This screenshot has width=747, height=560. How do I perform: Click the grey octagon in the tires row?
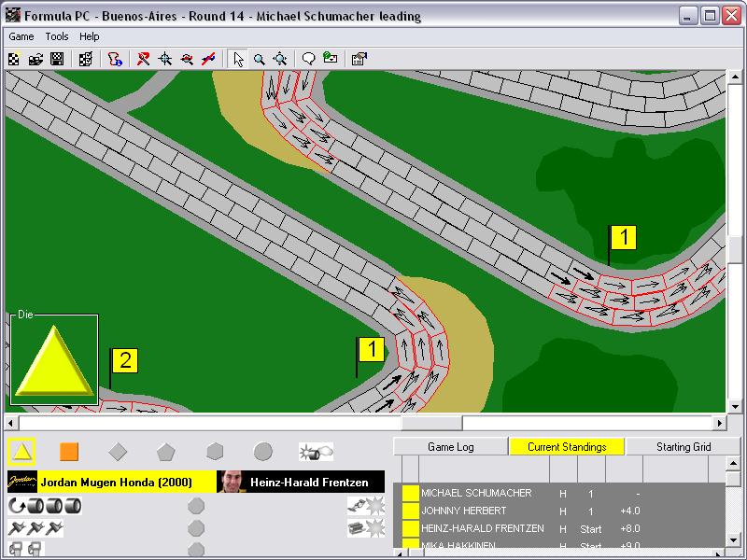click(196, 506)
